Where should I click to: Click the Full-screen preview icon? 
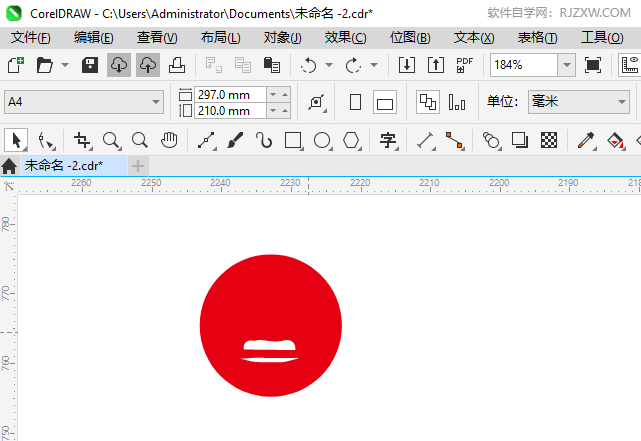[593, 65]
